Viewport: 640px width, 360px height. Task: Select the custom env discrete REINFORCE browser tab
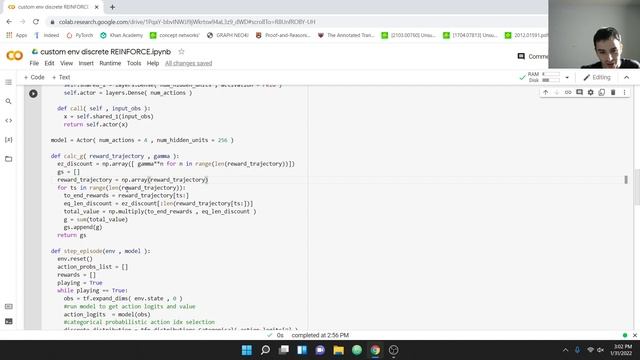(x=53, y=7)
